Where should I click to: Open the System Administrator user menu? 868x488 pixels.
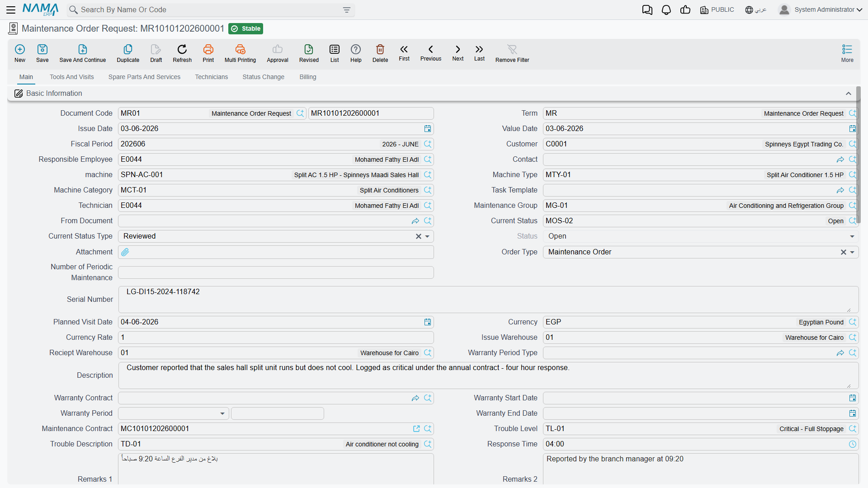pyautogui.click(x=821, y=9)
